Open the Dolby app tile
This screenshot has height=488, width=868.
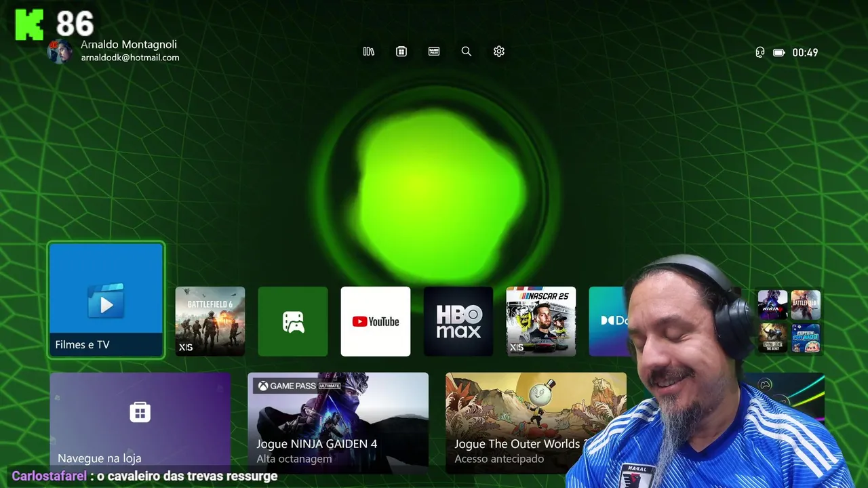tap(608, 321)
